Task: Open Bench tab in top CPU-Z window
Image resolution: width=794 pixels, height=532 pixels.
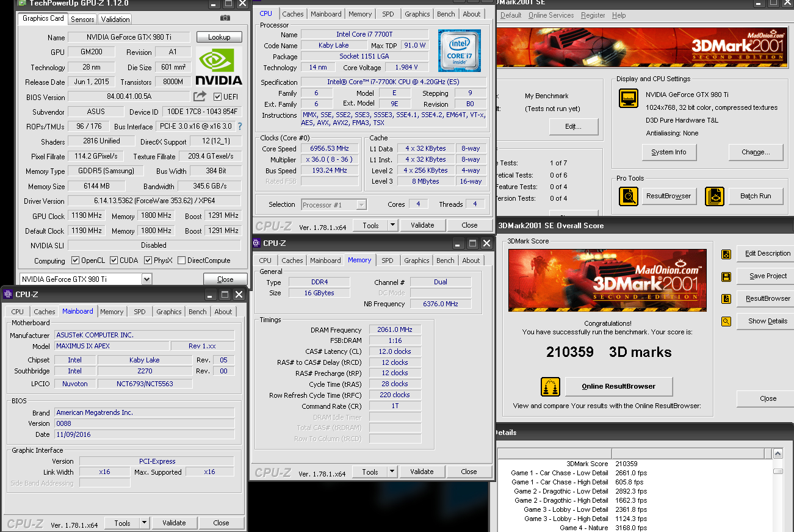Action: click(446, 14)
